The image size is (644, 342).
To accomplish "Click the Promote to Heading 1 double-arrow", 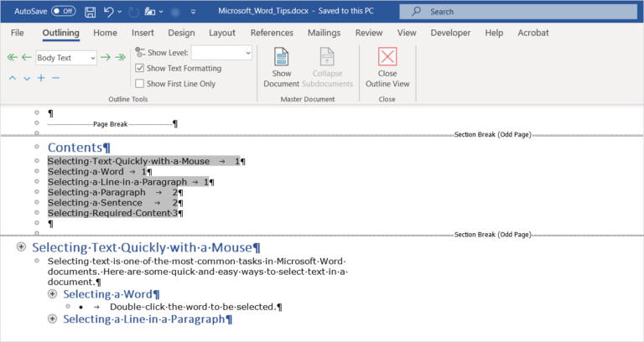I will tap(12, 58).
